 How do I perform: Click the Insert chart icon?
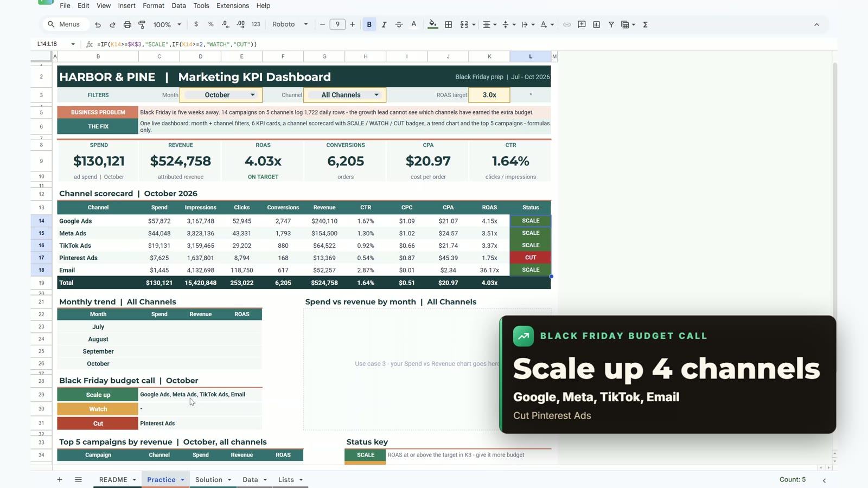click(597, 24)
